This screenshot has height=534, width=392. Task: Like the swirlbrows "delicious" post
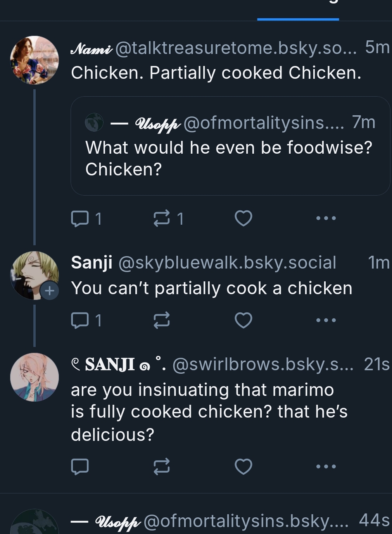click(x=243, y=466)
